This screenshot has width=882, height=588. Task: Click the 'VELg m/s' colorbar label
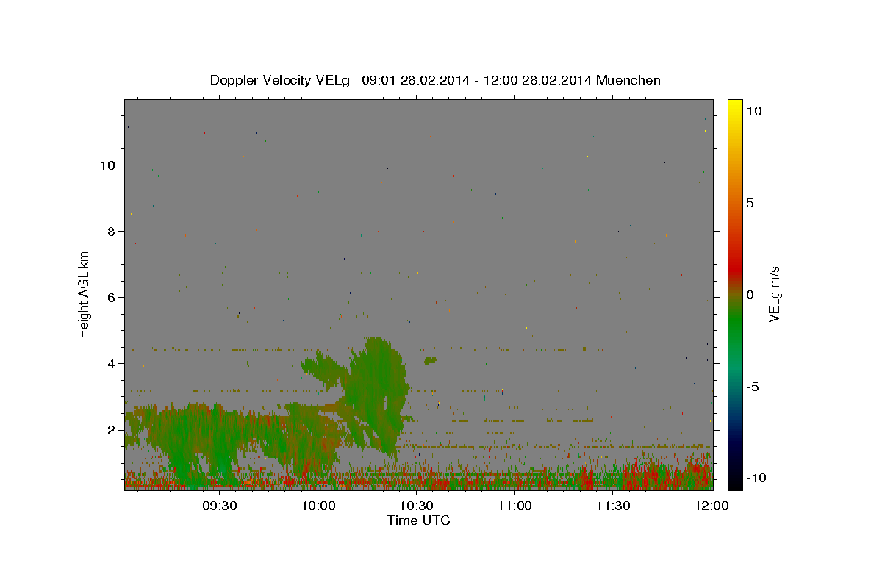tap(774, 294)
